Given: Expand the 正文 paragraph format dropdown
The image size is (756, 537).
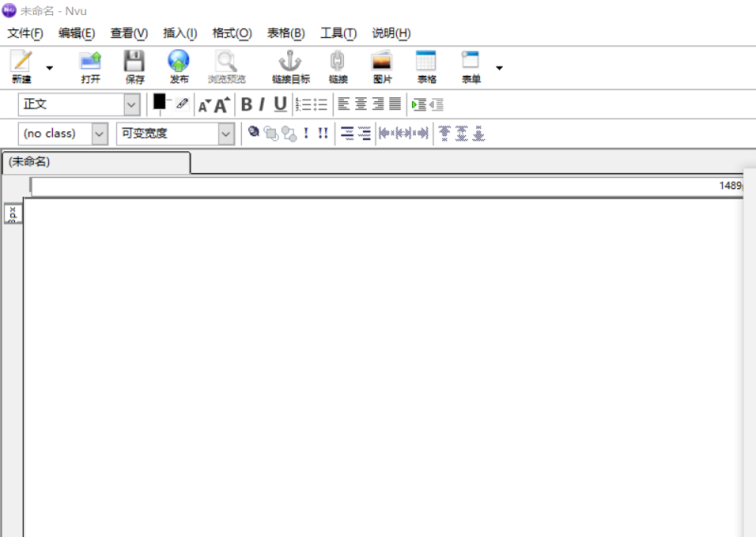Looking at the screenshot, I should (x=131, y=104).
